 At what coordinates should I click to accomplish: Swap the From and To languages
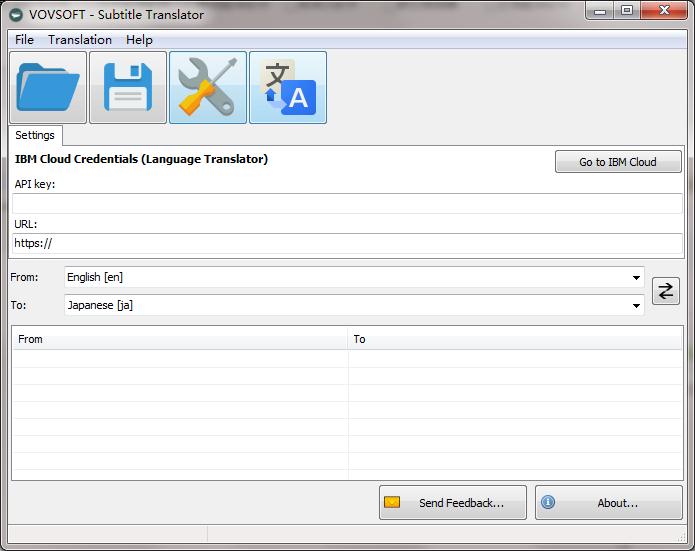pyautogui.click(x=666, y=291)
